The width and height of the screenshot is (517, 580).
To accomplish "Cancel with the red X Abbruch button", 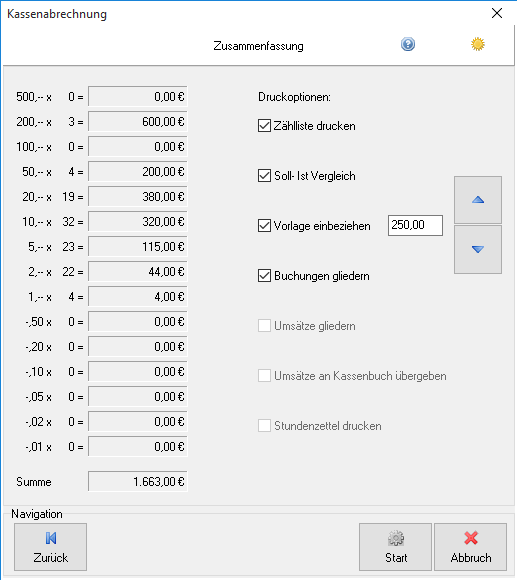I will pyautogui.click(x=470, y=547).
